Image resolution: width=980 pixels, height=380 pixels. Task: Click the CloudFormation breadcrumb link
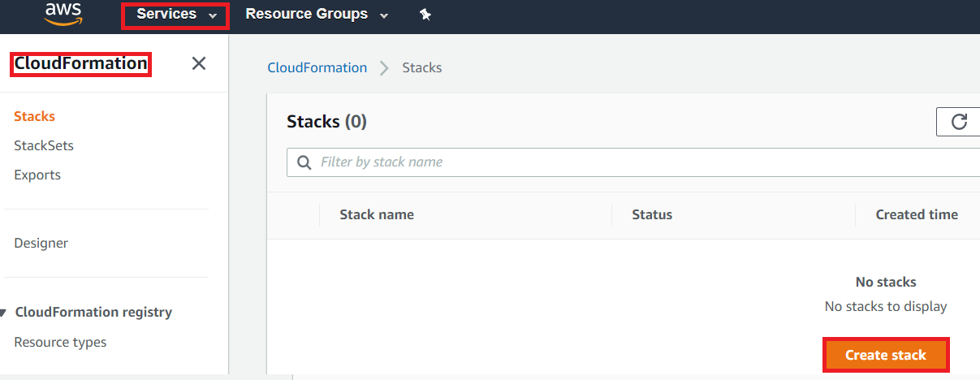(x=317, y=67)
